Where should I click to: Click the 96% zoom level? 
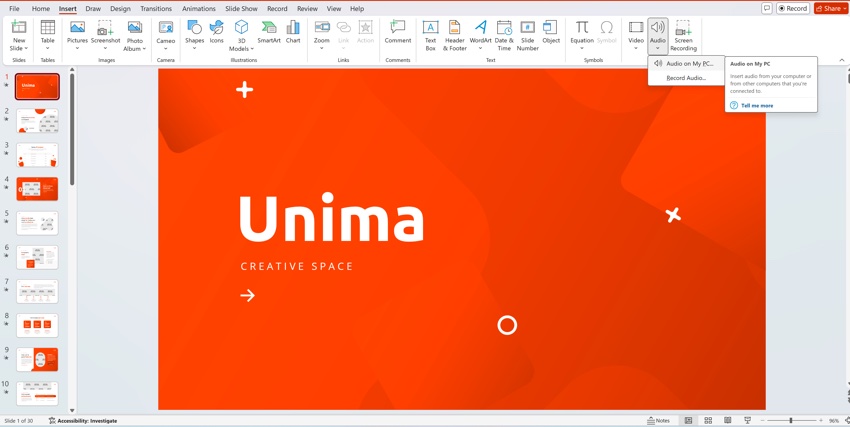(x=834, y=420)
